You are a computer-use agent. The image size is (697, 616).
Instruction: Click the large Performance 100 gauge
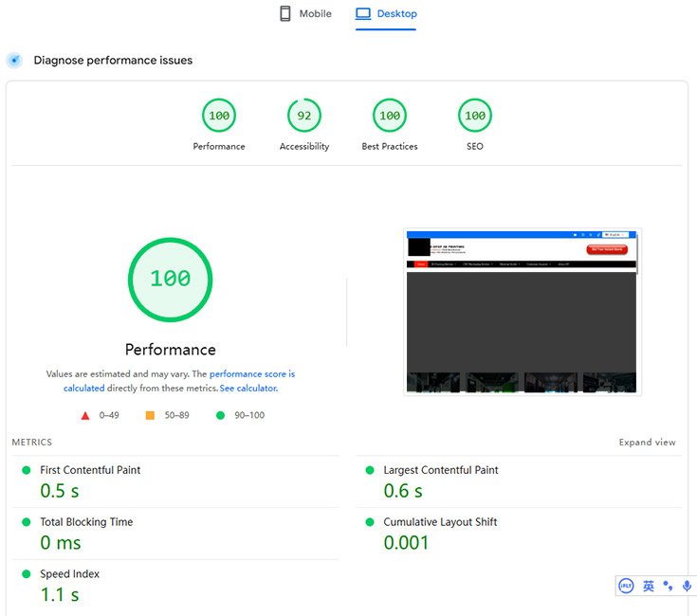[171, 280]
